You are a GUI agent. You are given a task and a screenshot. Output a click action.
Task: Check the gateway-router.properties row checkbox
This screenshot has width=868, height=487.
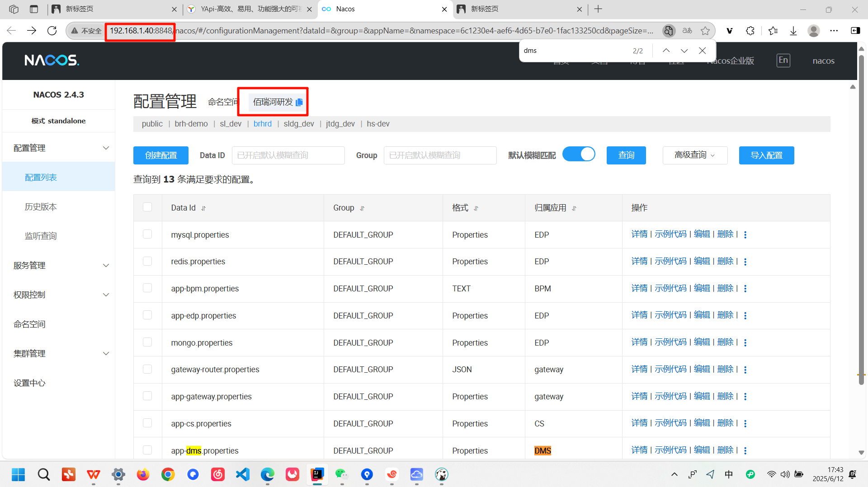pos(147,369)
